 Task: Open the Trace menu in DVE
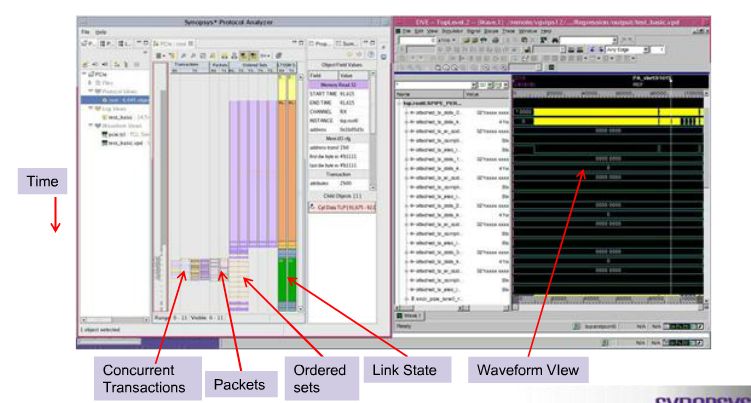[x=508, y=31]
